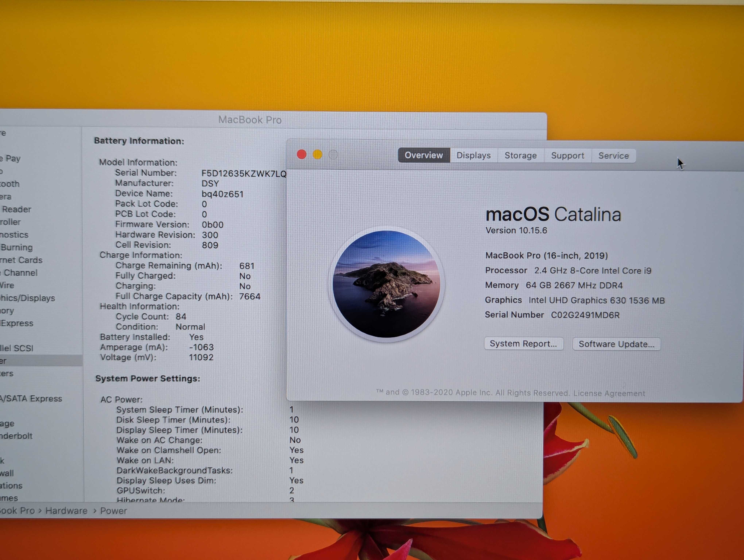The image size is (744, 560).
Task: Switch to the Support tab
Action: click(x=568, y=156)
